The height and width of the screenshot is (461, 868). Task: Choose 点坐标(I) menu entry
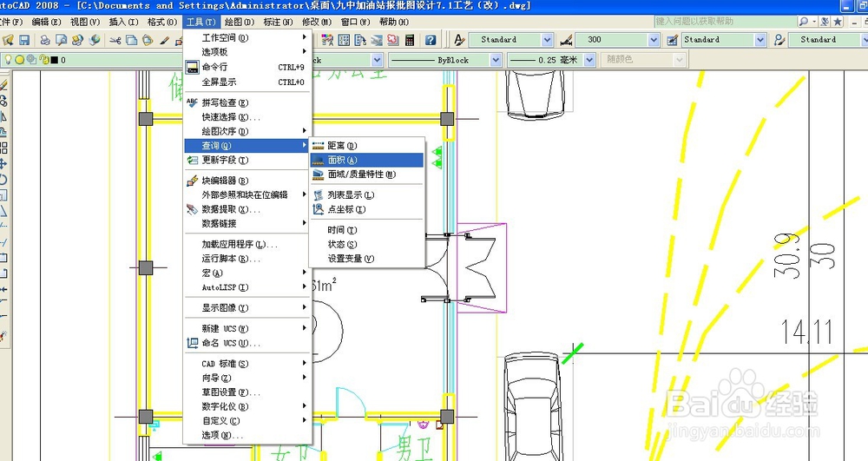pyautogui.click(x=366, y=209)
